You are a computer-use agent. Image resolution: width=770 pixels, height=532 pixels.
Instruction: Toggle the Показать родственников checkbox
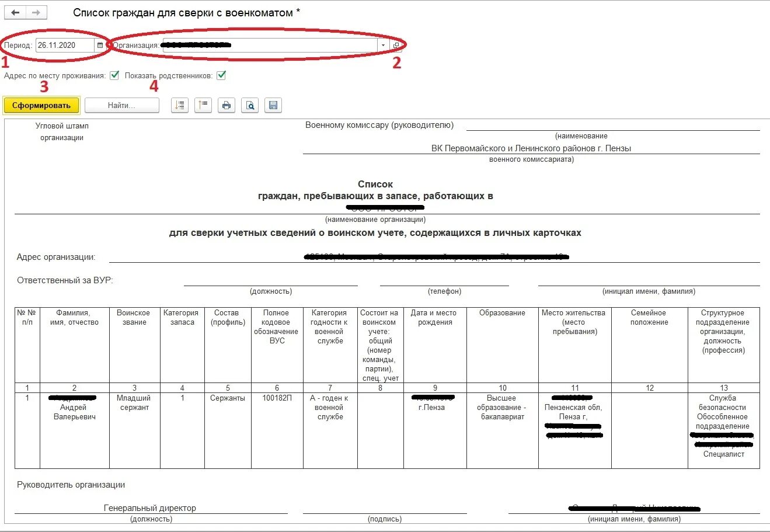click(221, 75)
